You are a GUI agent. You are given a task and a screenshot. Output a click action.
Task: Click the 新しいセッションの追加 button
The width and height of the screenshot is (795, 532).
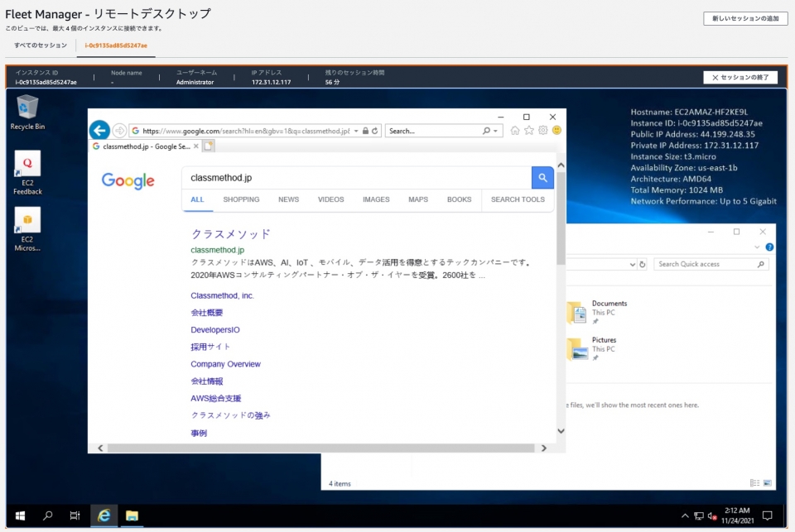(x=744, y=17)
